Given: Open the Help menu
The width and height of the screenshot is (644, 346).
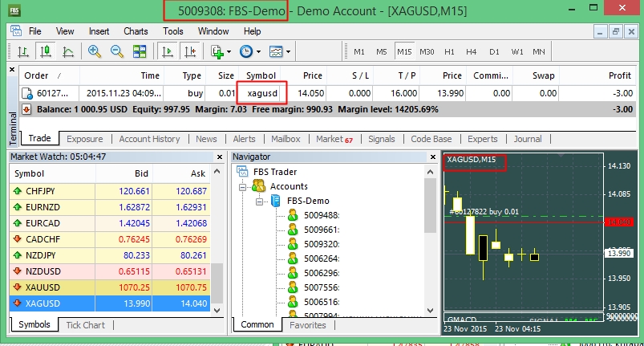Looking at the screenshot, I should (252, 31).
